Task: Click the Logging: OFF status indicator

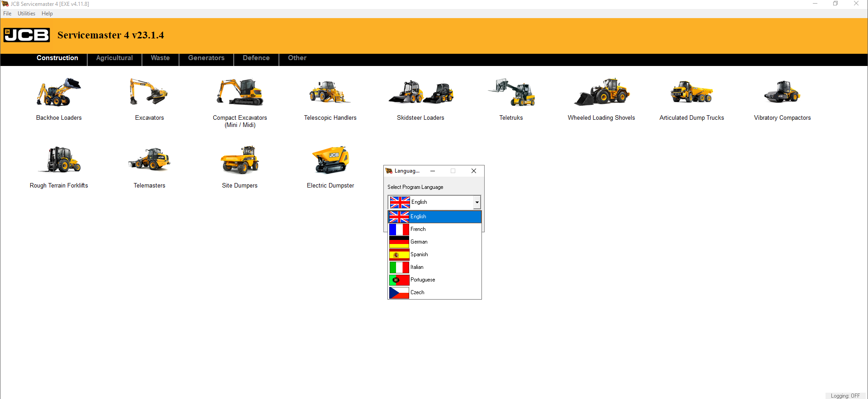Action: click(x=845, y=396)
